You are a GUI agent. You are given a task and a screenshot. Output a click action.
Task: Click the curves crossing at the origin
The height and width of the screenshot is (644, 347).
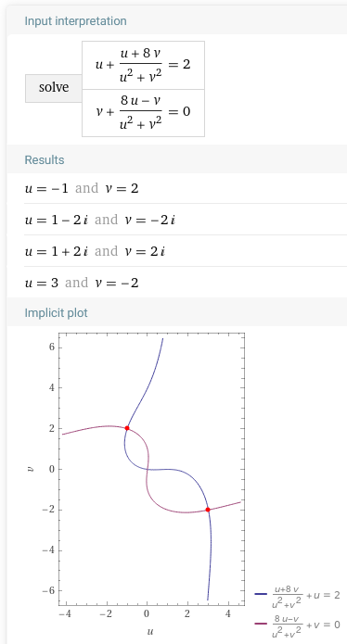[148, 469]
